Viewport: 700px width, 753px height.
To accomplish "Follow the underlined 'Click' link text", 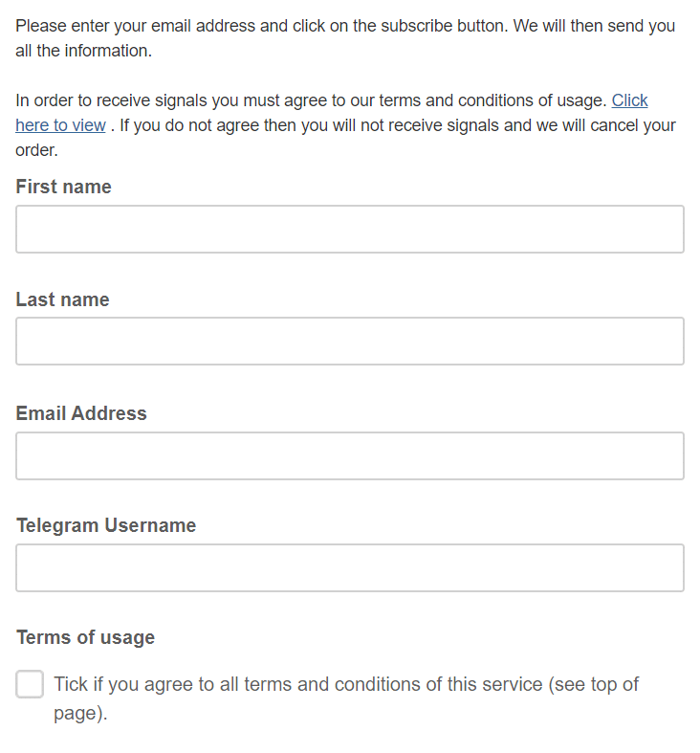I will (x=629, y=100).
